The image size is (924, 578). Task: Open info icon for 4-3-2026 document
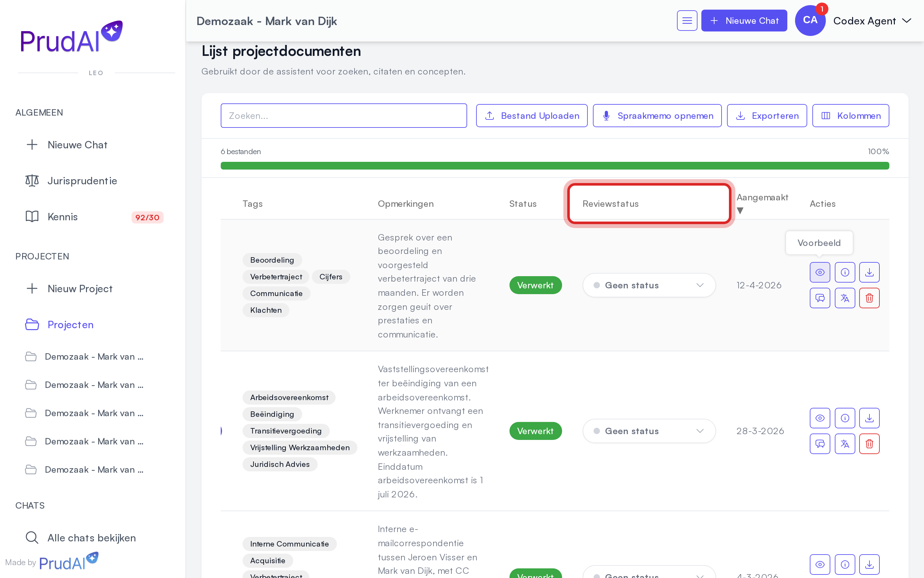click(x=844, y=564)
